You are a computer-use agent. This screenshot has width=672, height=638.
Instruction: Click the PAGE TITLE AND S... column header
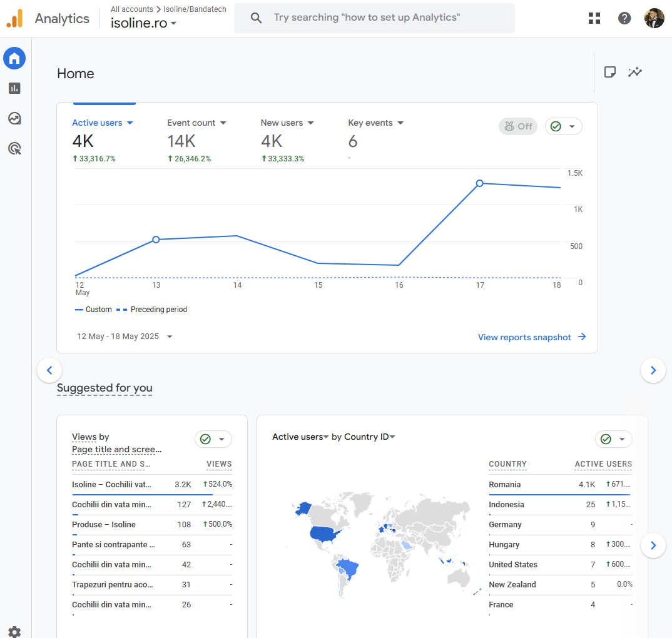click(111, 464)
